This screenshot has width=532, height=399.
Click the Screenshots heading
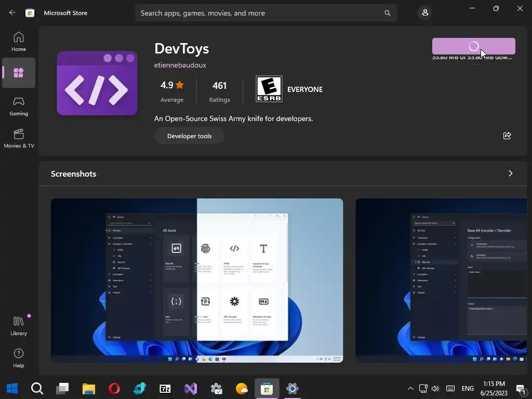pyautogui.click(x=74, y=174)
